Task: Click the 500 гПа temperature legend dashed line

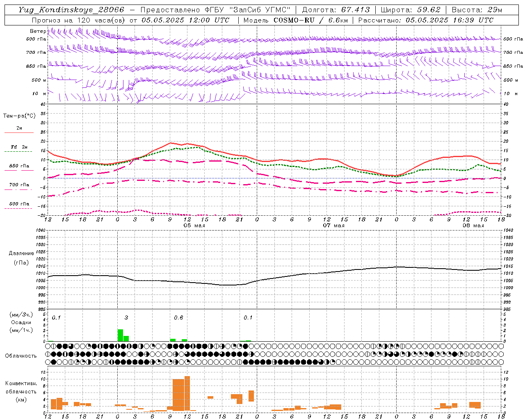Action: [18, 208]
